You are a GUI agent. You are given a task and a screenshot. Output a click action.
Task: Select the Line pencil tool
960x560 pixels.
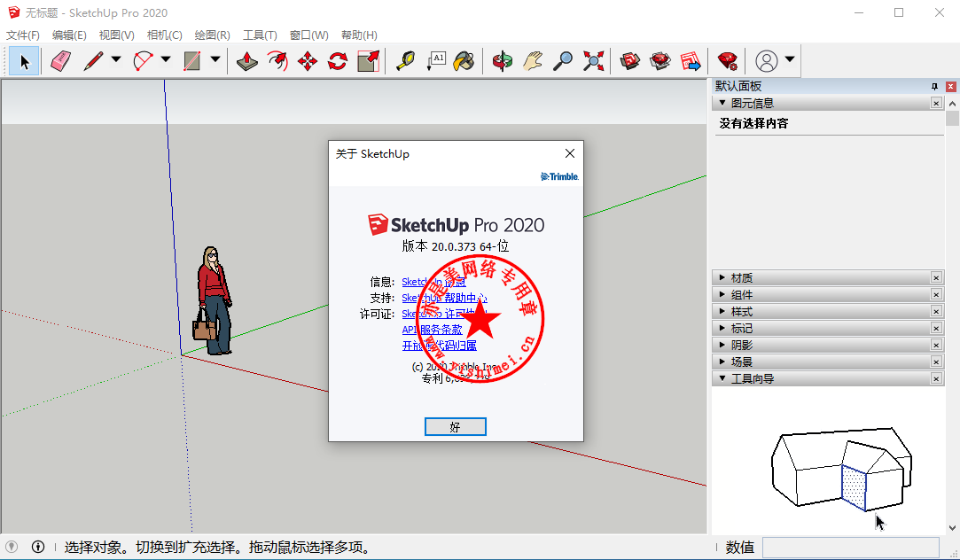(93, 61)
